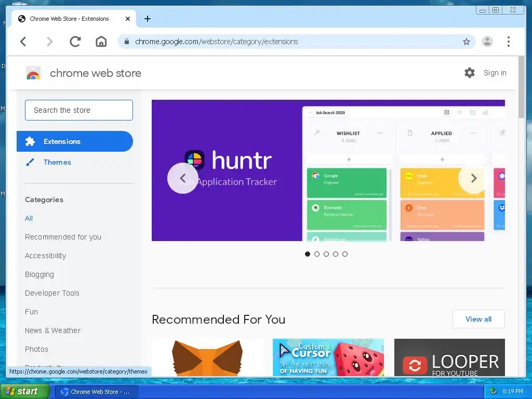Click the View all button

pyautogui.click(x=478, y=319)
